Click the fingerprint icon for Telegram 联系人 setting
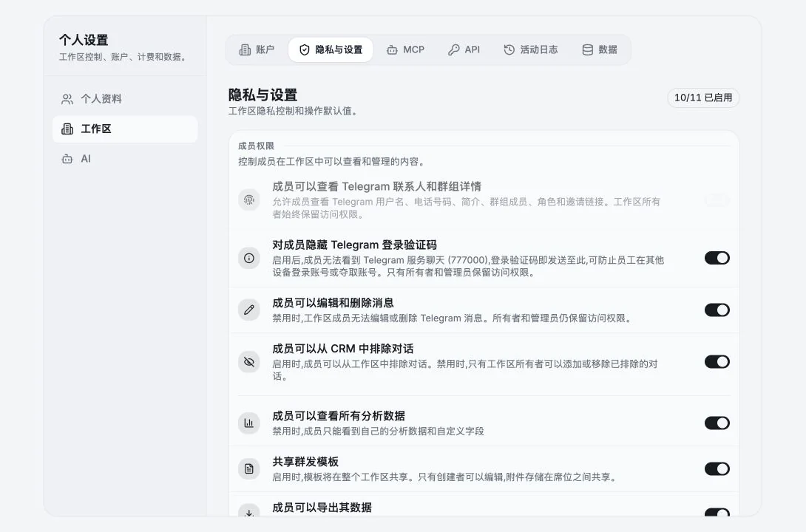Image resolution: width=806 pixels, height=532 pixels. 248,199
